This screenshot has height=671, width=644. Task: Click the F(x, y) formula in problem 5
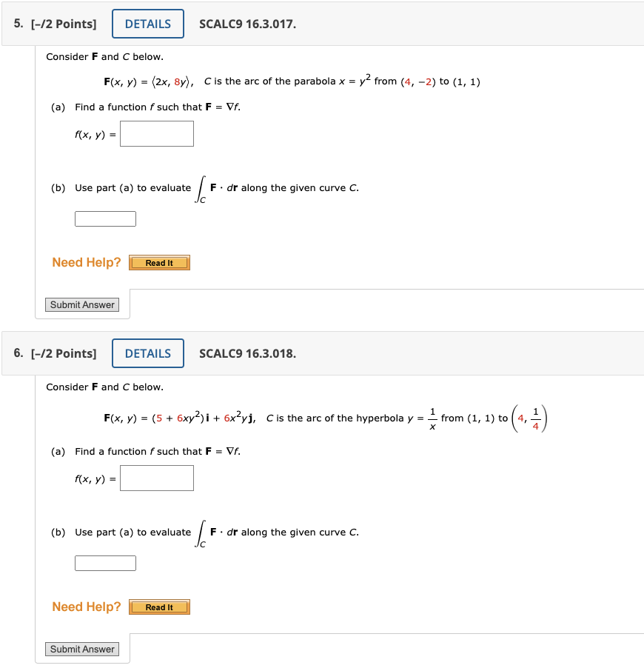148,81
